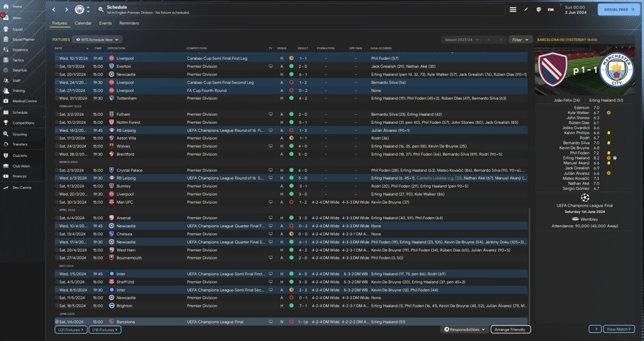Open Inbox from the sidebar
The width and height of the screenshot is (644, 341).
coord(17,18)
